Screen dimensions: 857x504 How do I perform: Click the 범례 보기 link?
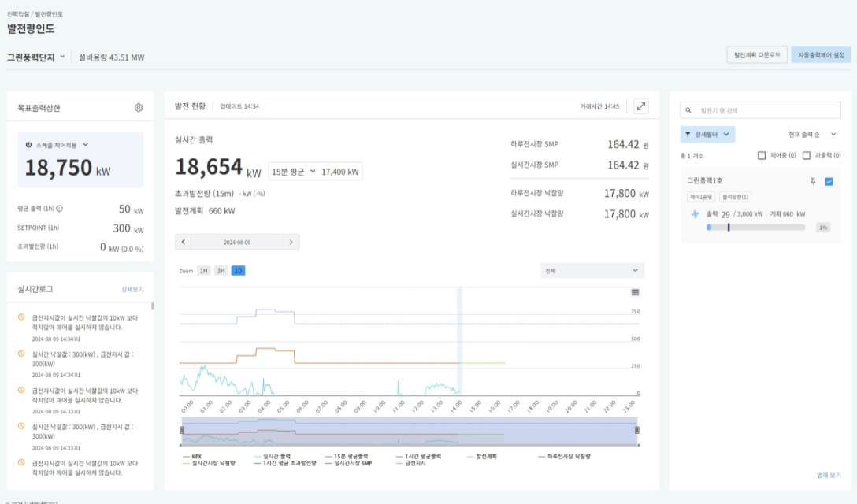[x=829, y=475]
